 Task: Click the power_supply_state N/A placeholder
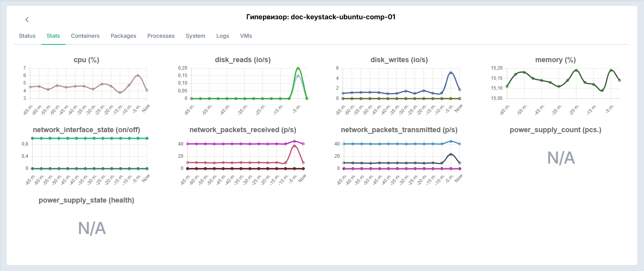(x=92, y=229)
